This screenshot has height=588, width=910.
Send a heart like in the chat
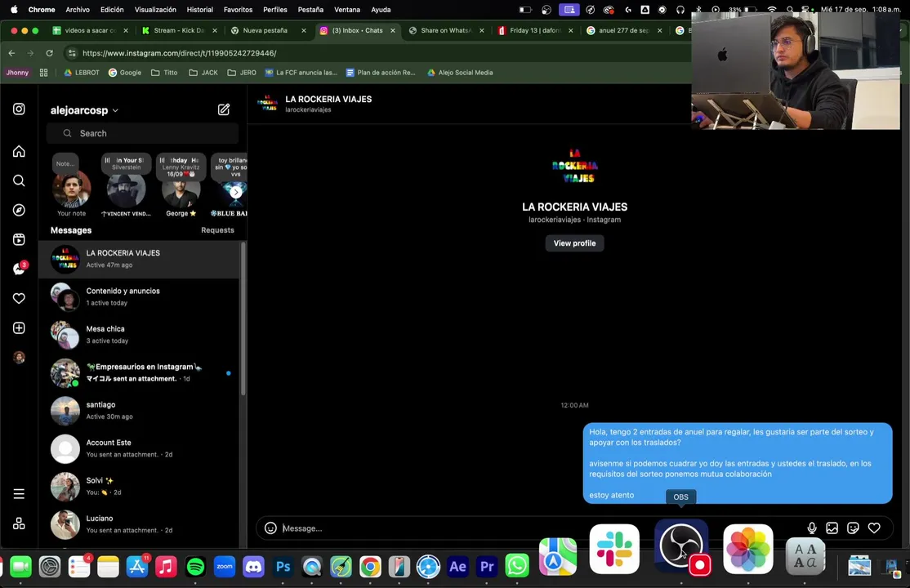coord(874,528)
